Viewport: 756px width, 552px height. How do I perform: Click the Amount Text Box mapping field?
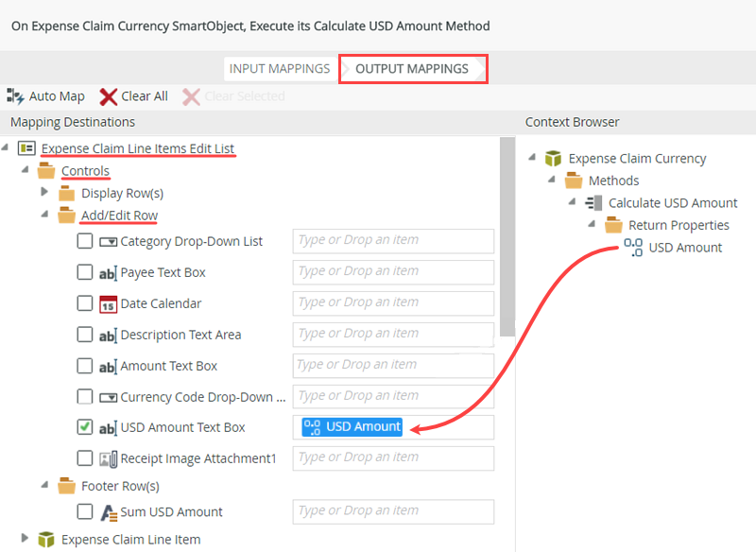(393, 366)
